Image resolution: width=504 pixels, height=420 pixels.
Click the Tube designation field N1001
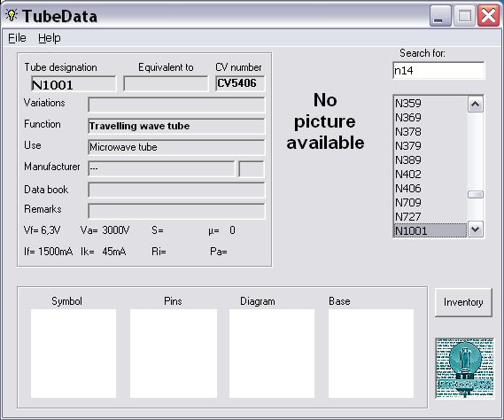click(x=74, y=84)
